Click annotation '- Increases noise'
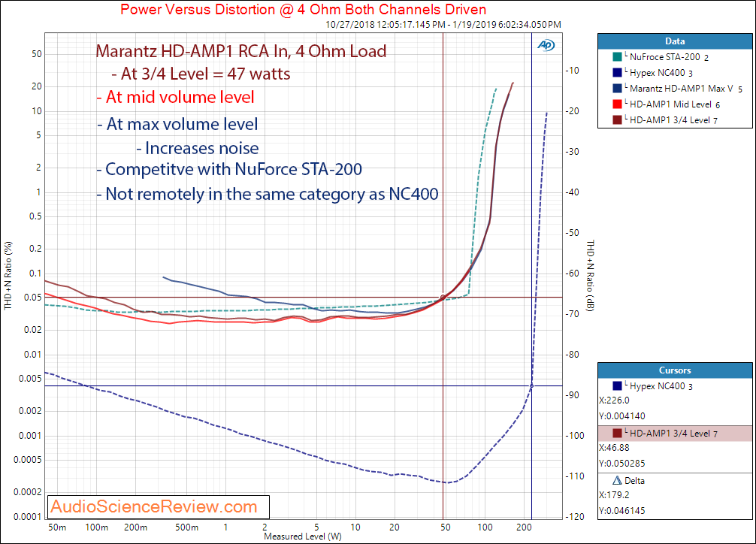The width and height of the screenshot is (756, 544). coord(197,148)
